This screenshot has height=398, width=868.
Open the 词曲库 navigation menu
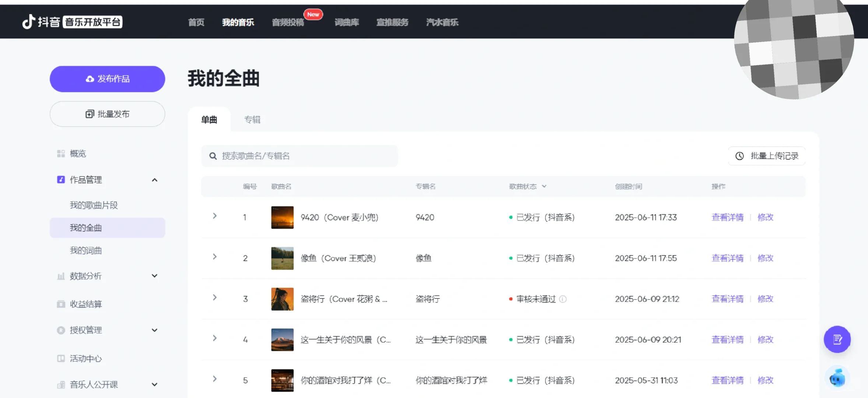[x=346, y=22]
